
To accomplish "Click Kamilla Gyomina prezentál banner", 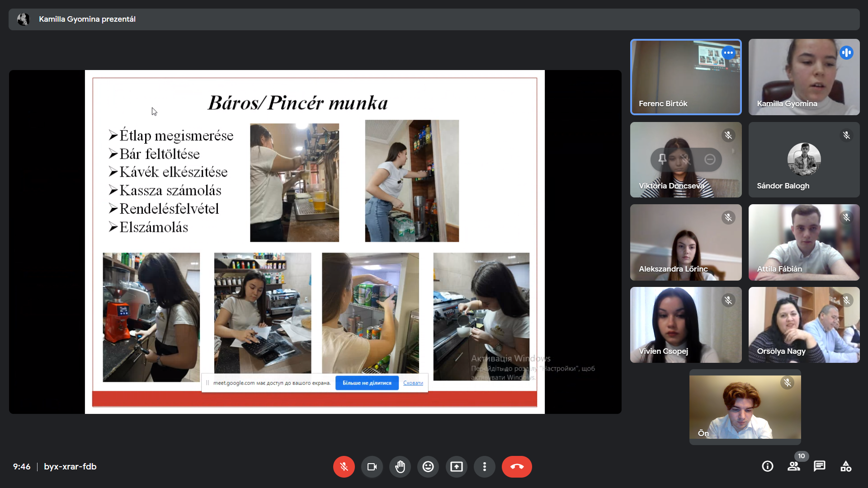I will pos(87,19).
